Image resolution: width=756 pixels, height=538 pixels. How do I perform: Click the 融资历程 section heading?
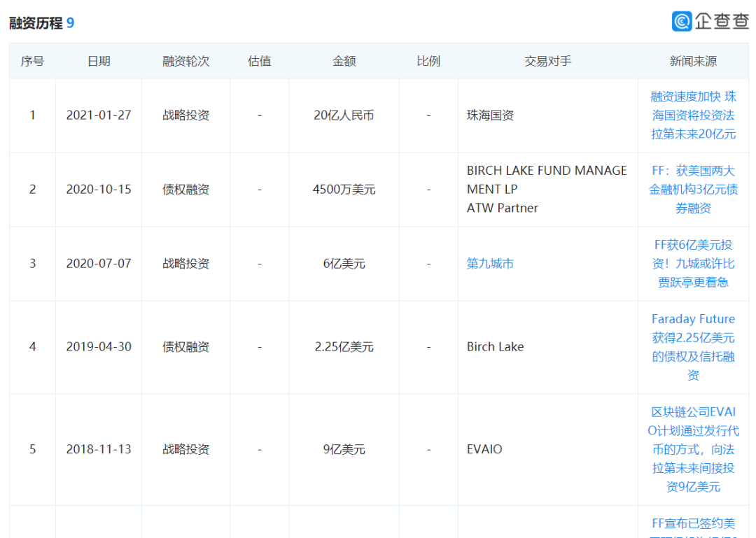[36, 23]
